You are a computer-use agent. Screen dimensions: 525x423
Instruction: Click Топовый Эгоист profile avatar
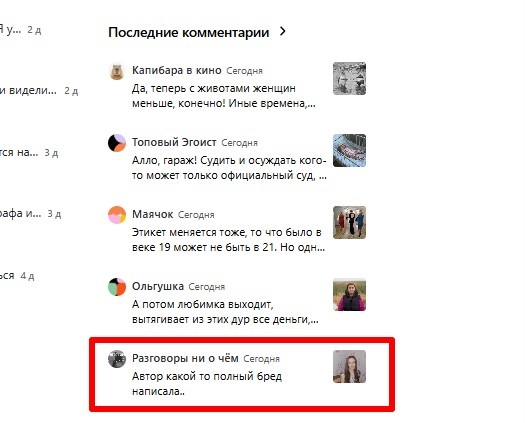point(117,143)
